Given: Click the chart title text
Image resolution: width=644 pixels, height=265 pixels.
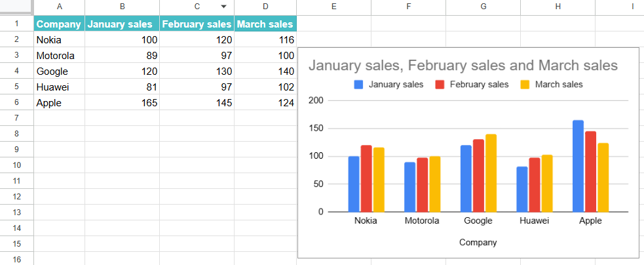Looking at the screenshot, I should pyautogui.click(x=463, y=66).
